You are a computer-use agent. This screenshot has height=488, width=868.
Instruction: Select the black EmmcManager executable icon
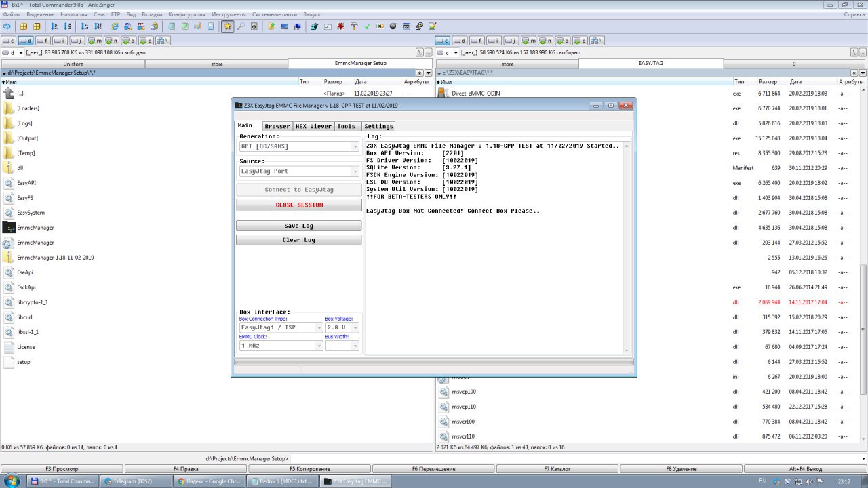pos(9,228)
